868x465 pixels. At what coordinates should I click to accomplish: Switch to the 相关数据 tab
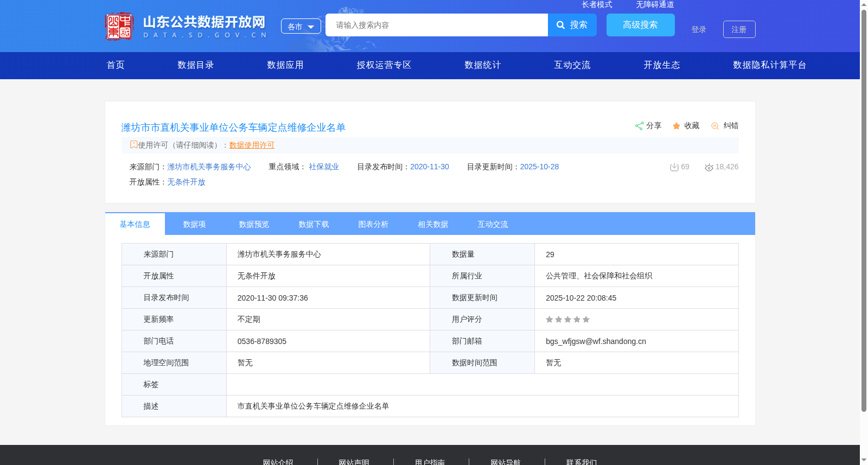click(433, 224)
